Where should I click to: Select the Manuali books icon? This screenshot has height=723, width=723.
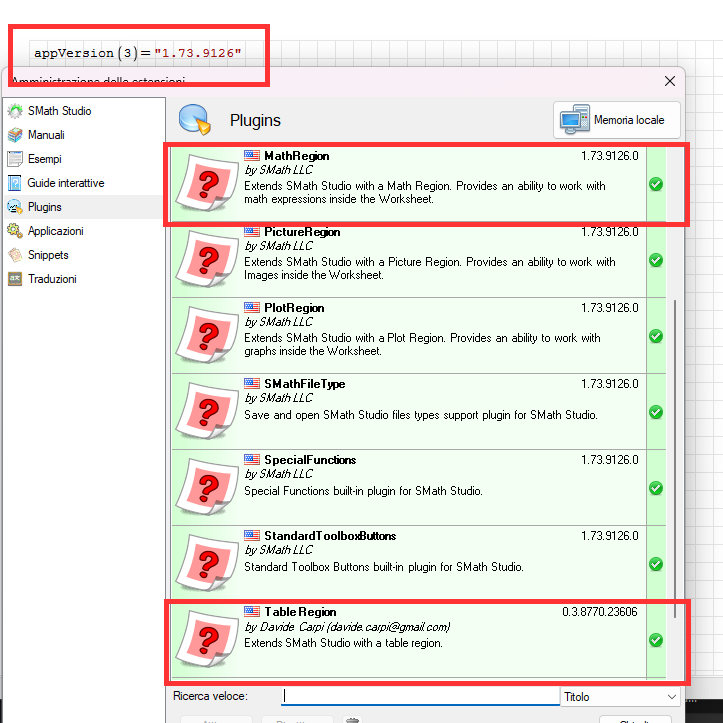point(15,135)
